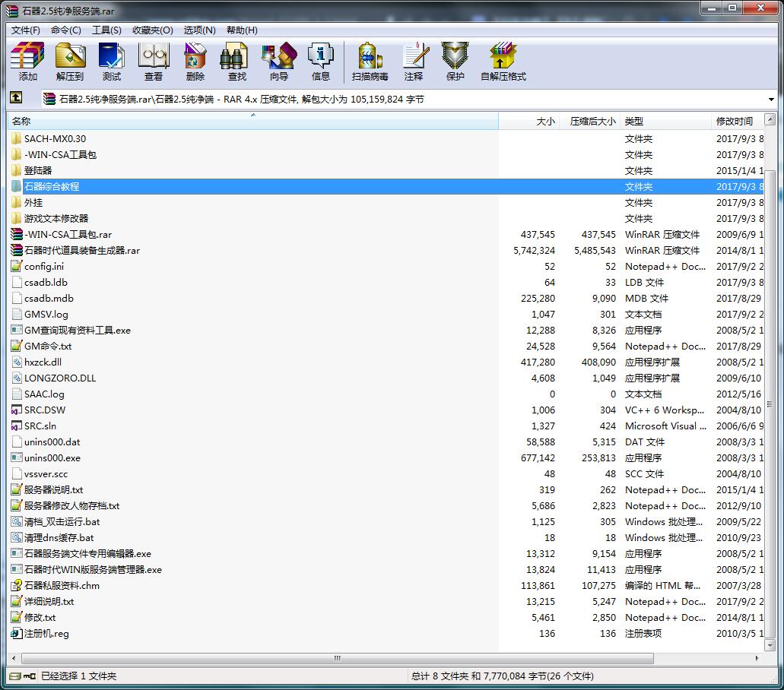Select the SRC.sln file name

point(40,426)
